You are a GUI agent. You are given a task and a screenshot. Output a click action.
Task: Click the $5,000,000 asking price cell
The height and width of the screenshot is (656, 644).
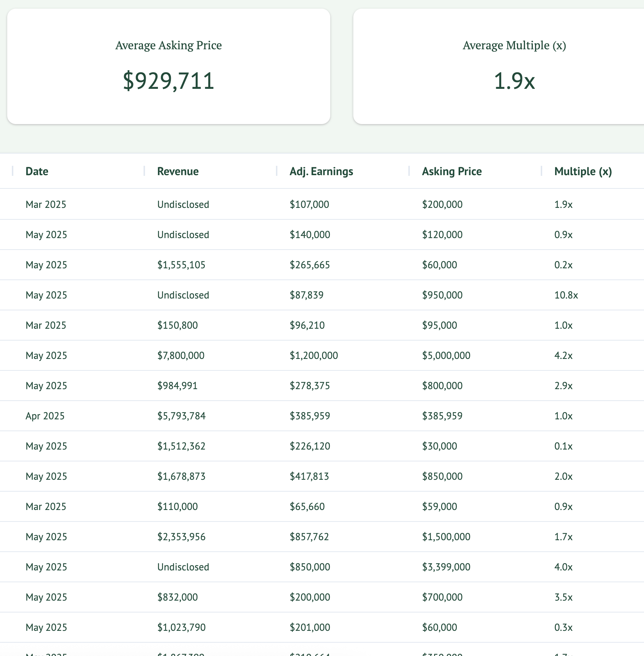pos(446,355)
